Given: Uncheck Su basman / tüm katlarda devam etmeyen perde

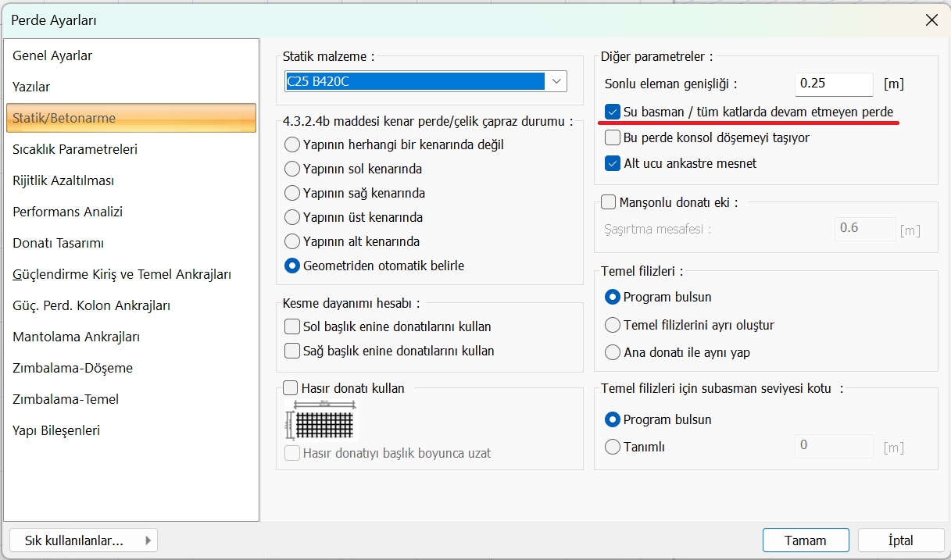Looking at the screenshot, I should pyautogui.click(x=613, y=112).
